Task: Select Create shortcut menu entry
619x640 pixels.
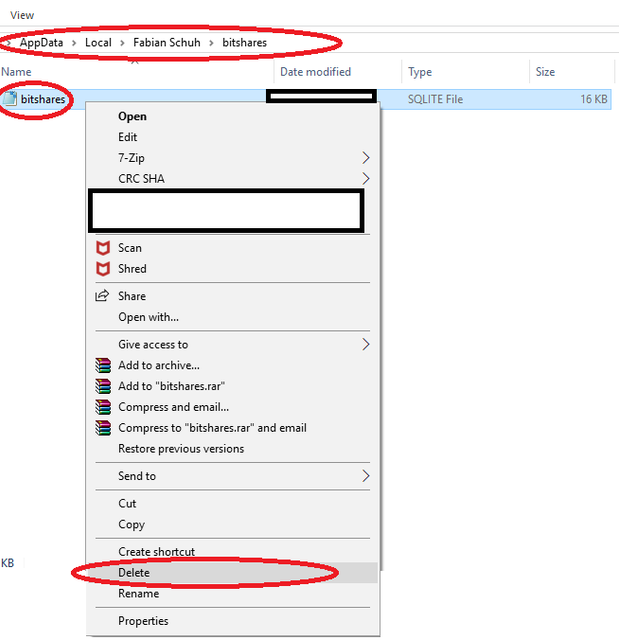Action: click(156, 551)
